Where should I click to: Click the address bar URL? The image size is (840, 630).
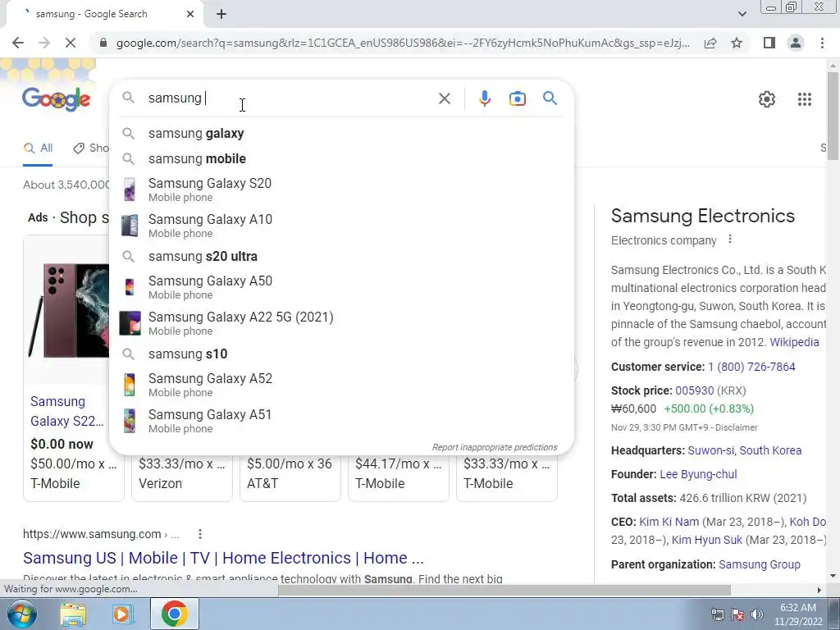[x=402, y=43]
